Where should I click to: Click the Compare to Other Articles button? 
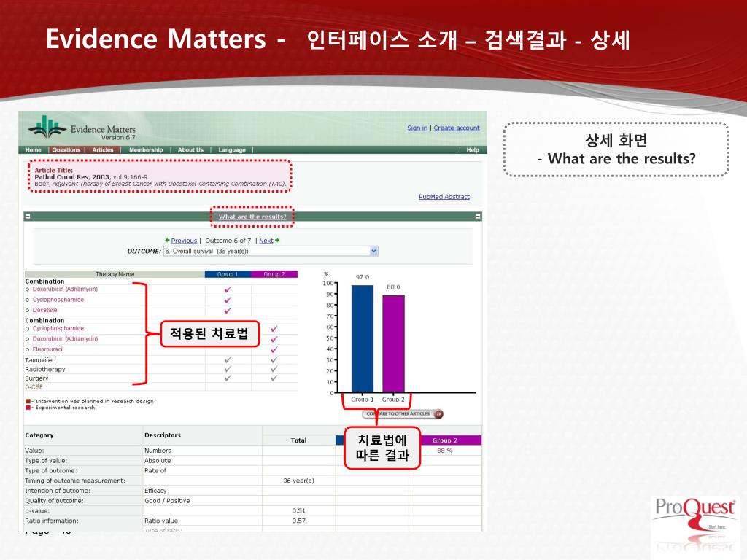coord(403,414)
